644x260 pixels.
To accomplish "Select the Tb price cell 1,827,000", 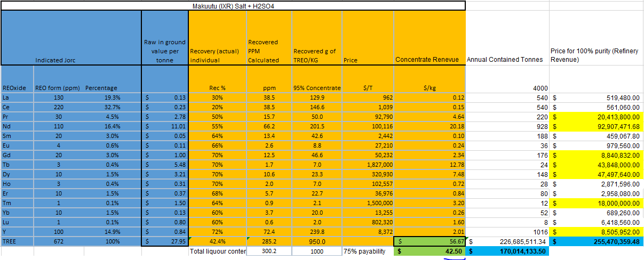I will [368, 165].
